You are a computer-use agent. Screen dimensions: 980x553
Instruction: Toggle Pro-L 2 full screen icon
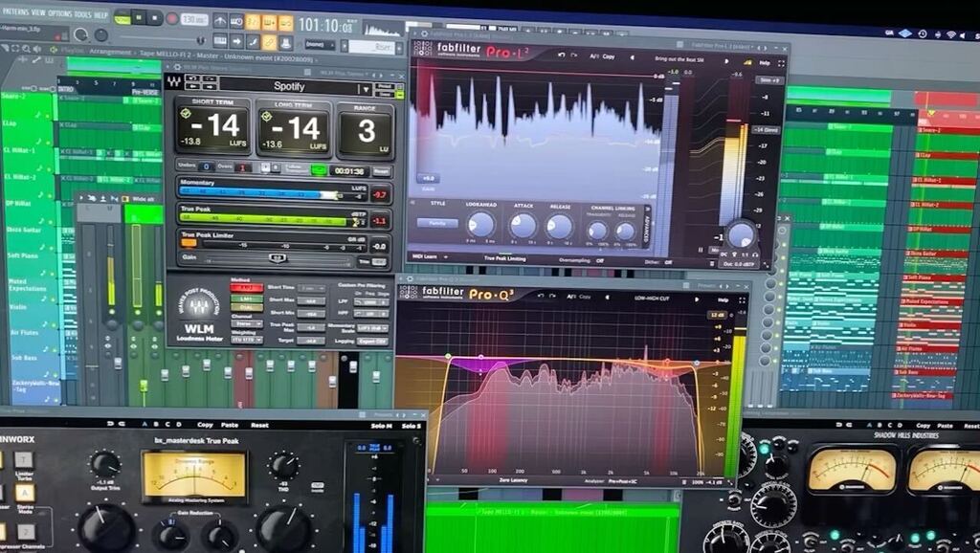click(x=781, y=64)
